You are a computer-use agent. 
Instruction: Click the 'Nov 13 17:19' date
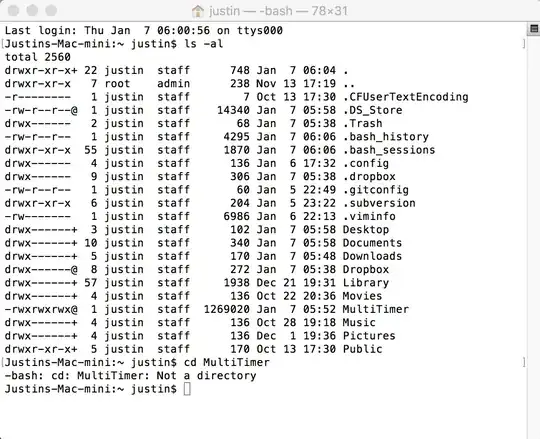point(296,84)
